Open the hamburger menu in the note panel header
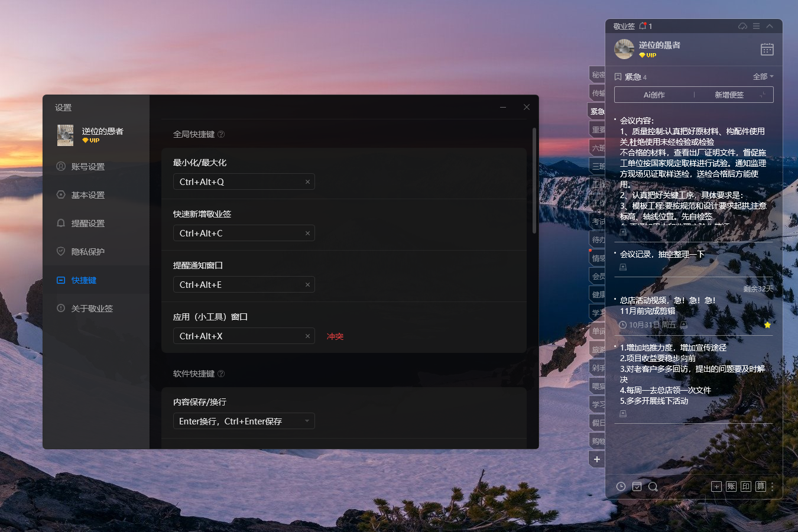 [756, 26]
